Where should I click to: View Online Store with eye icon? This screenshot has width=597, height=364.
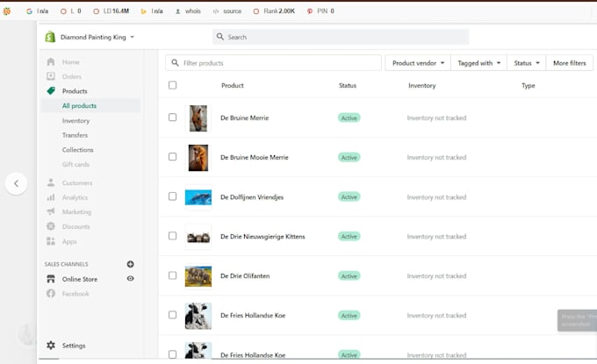click(130, 278)
